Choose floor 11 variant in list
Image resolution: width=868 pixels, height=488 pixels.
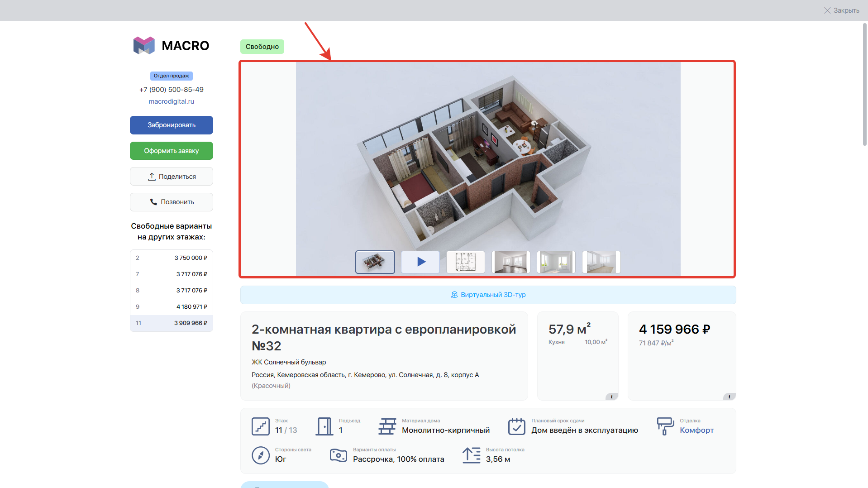[x=172, y=323]
